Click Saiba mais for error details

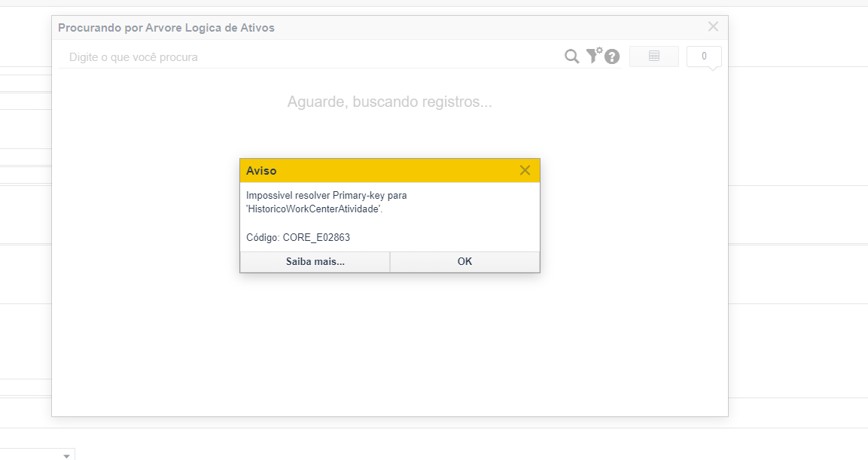click(315, 262)
